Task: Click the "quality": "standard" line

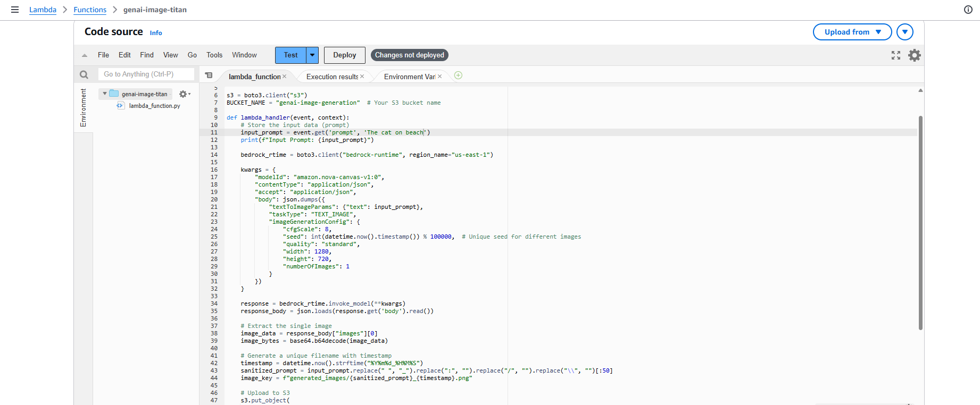Action: [321, 244]
